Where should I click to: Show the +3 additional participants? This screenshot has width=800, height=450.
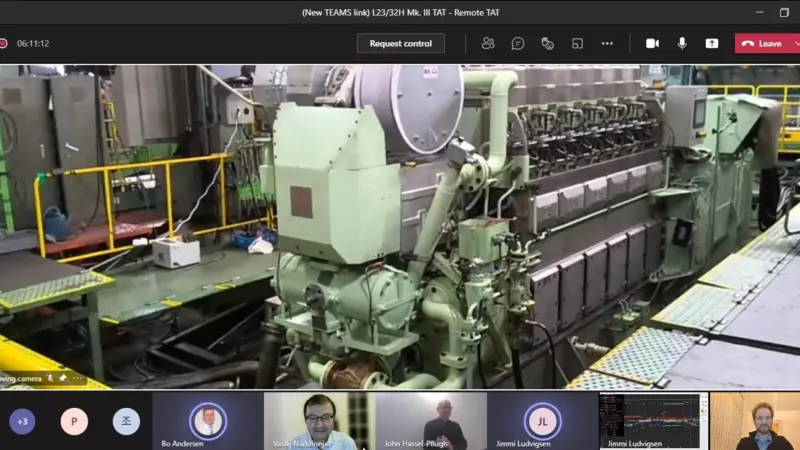click(x=22, y=421)
